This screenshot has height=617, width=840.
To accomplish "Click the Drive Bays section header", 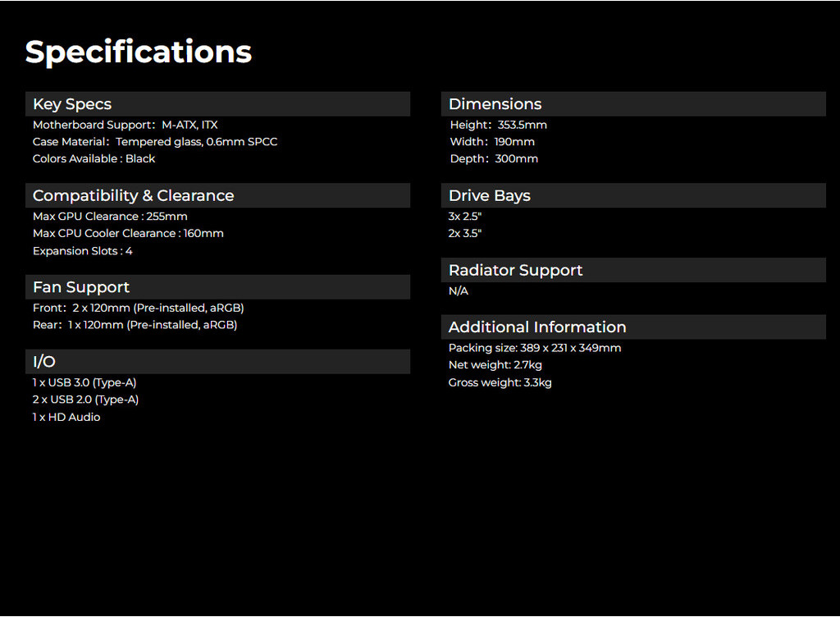I will [x=489, y=195].
